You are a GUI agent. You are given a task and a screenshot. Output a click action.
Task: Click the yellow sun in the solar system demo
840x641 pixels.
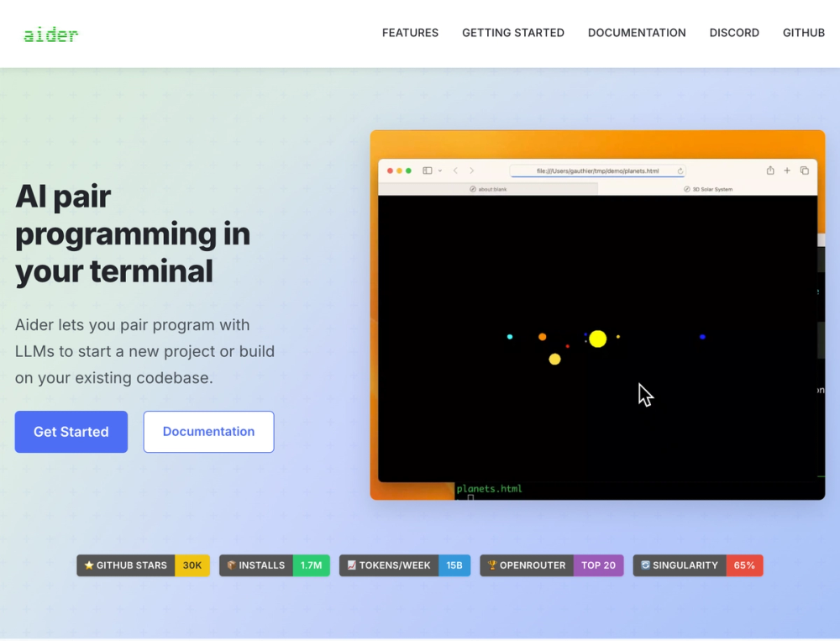598,339
